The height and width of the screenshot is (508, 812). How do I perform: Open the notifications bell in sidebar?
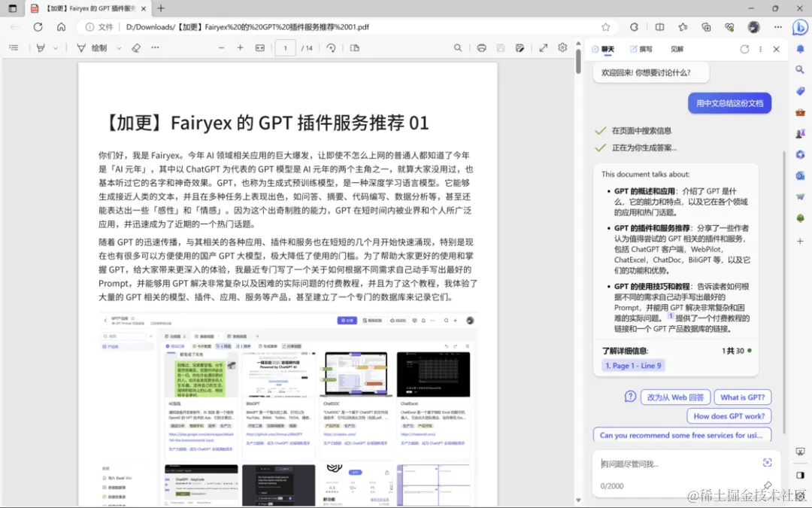(800, 49)
